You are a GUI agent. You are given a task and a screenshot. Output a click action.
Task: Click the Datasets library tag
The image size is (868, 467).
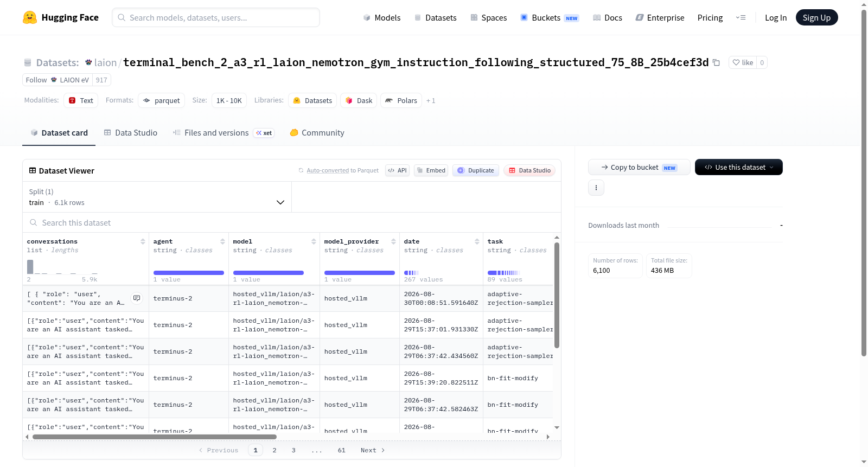click(312, 100)
